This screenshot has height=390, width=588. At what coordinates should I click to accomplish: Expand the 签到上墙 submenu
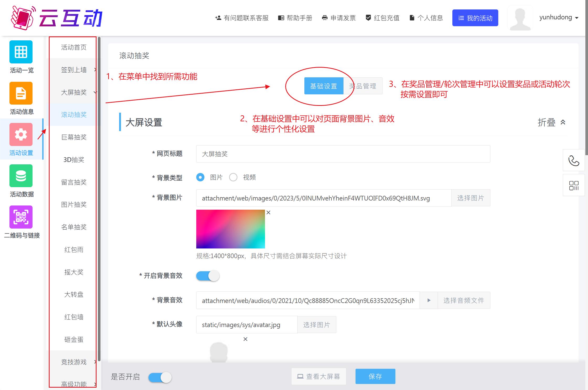74,70
